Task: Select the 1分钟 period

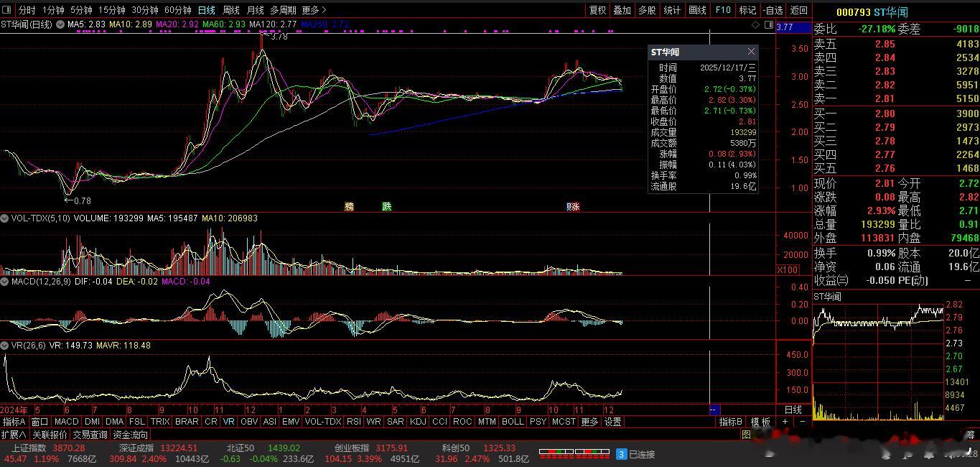Action: tap(53, 10)
